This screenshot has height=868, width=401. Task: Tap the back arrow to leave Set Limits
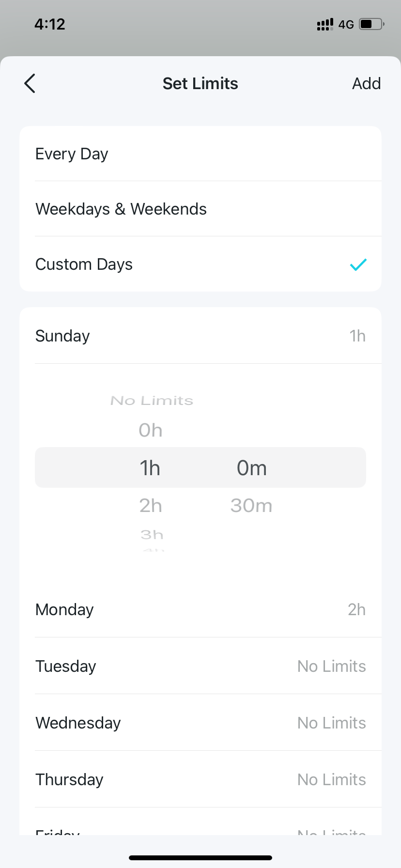pos(29,83)
